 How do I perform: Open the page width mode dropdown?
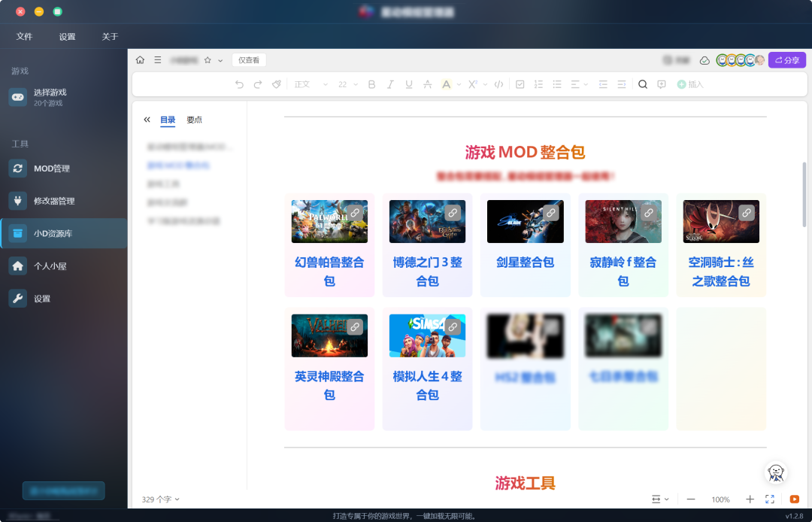coord(660,499)
